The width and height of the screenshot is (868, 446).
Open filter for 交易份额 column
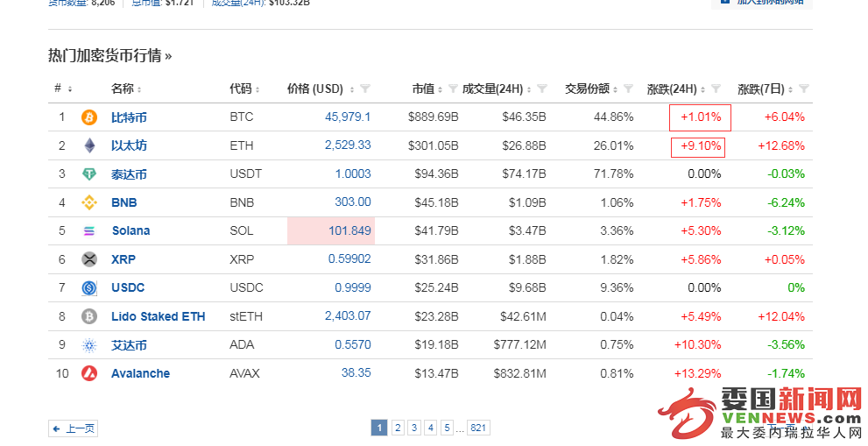(x=628, y=88)
